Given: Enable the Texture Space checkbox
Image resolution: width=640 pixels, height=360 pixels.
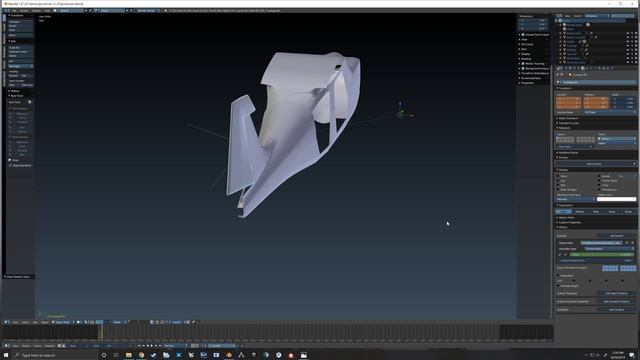Looking at the screenshot, I should pyautogui.click(x=599, y=180).
